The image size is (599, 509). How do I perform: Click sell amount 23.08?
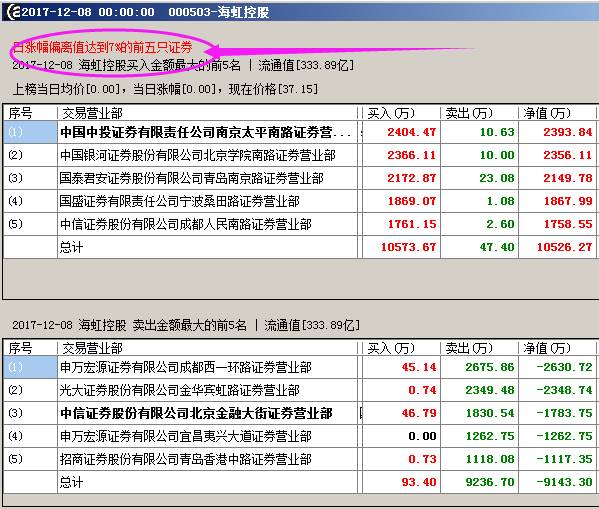[x=497, y=178]
